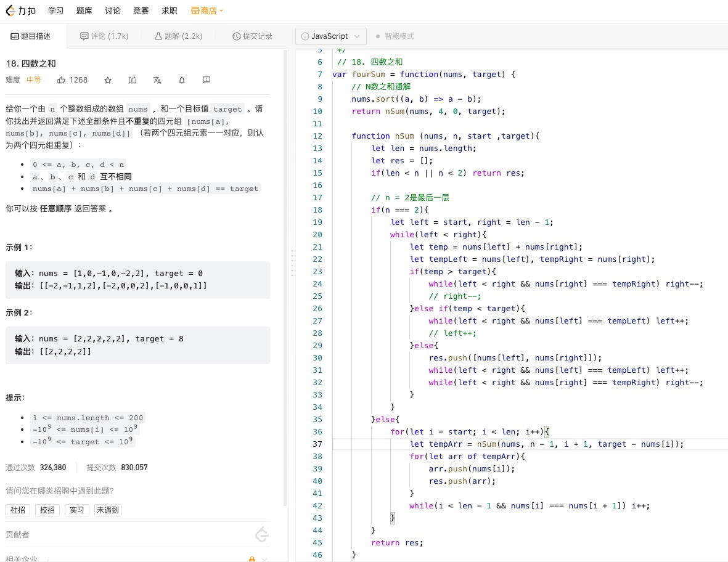Click the line 'nums.sort((a, b) => a - b);'

(416, 99)
